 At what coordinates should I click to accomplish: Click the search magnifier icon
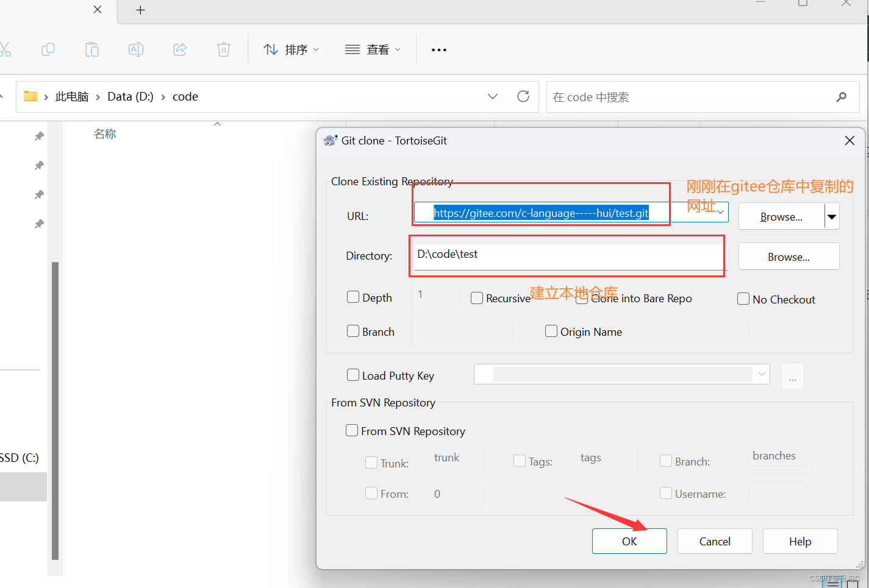(x=842, y=97)
